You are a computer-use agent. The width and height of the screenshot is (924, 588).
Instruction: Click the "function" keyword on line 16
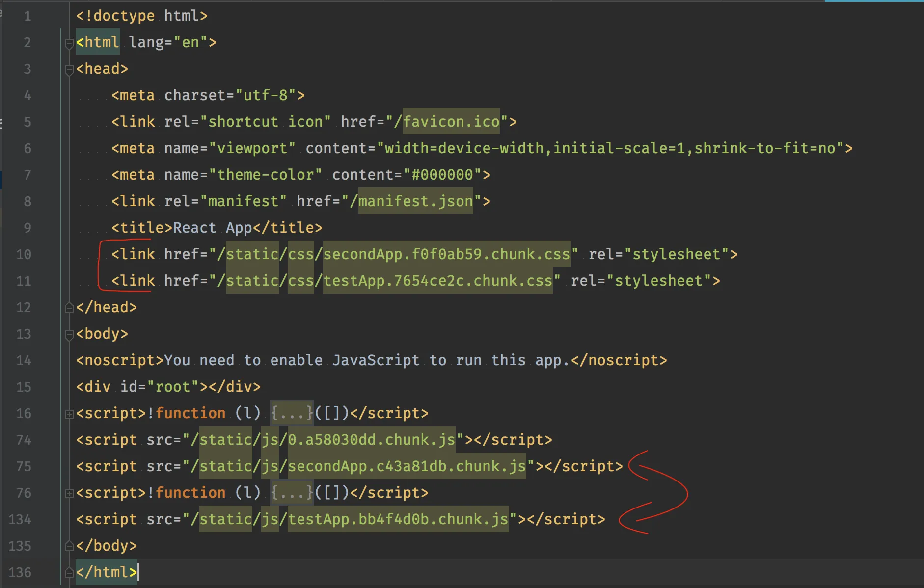coord(190,413)
